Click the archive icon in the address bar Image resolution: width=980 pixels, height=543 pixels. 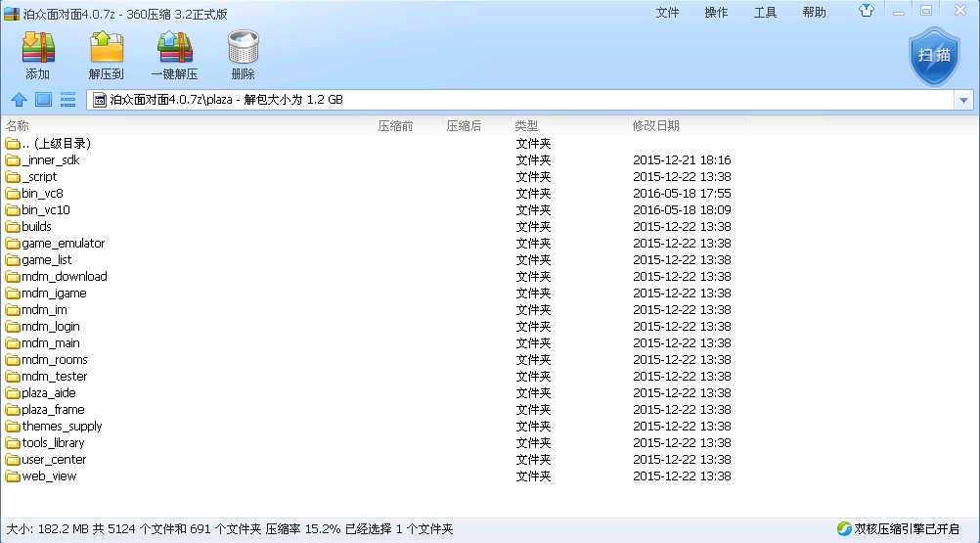[x=100, y=100]
